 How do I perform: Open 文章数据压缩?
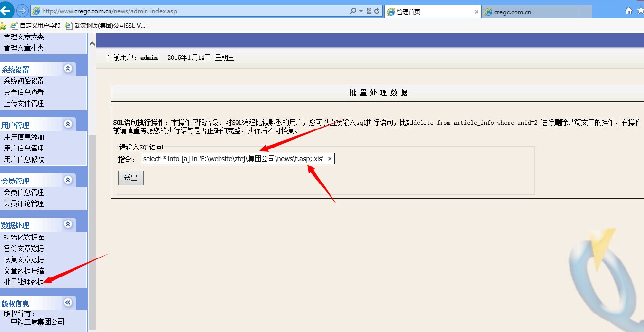[x=24, y=271]
